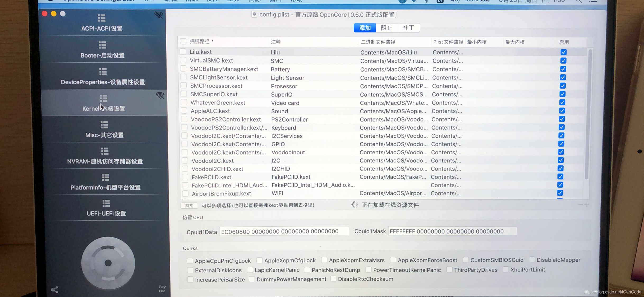Click the minus button to remove row
644x297 pixels.
pos(581,205)
